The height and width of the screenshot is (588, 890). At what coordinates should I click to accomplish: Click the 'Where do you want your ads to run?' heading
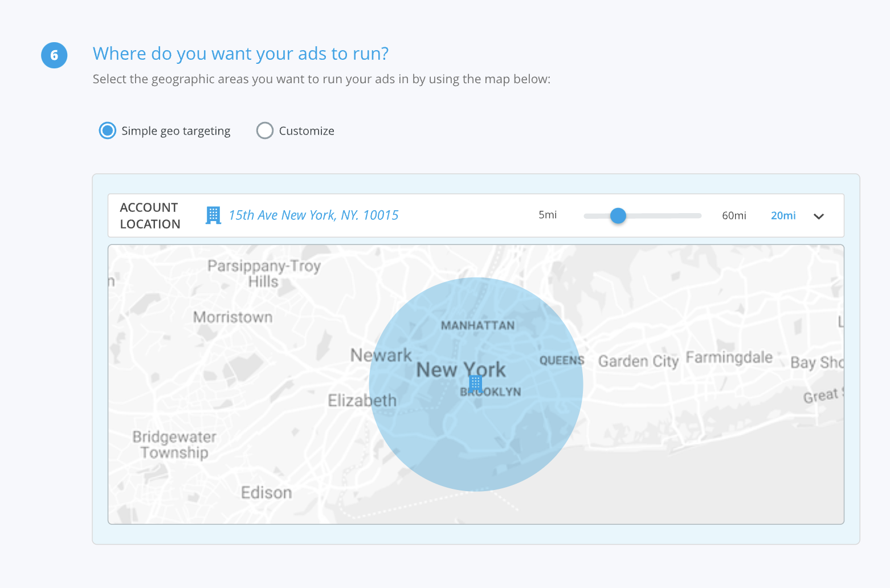241,54
